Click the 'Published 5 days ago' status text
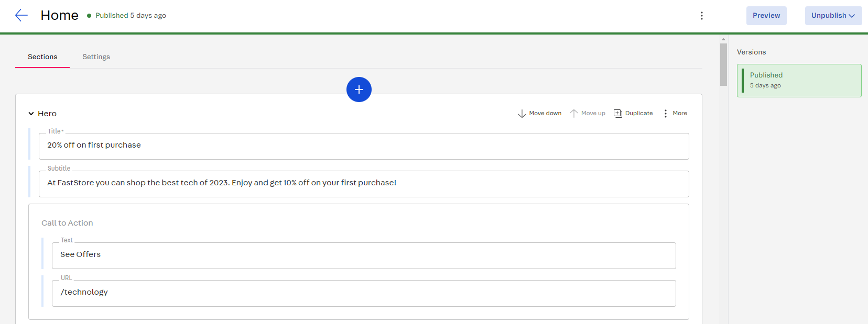The width and height of the screenshot is (868, 324). click(131, 15)
